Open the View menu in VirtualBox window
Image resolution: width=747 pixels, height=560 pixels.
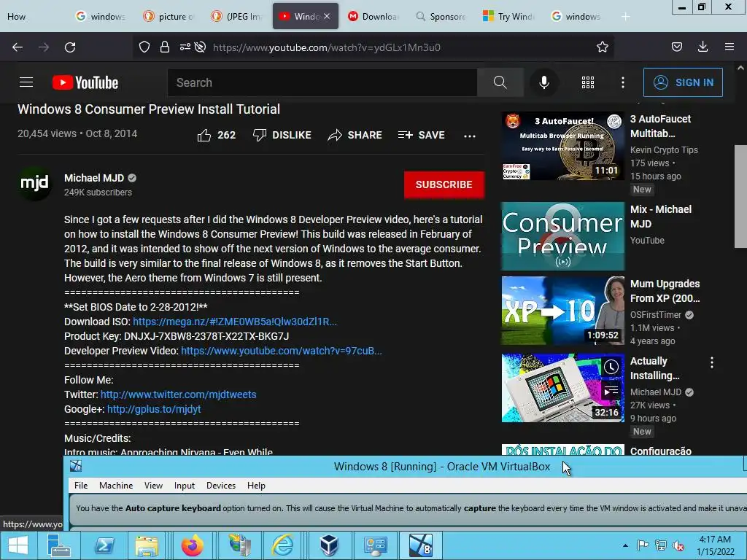click(x=153, y=485)
